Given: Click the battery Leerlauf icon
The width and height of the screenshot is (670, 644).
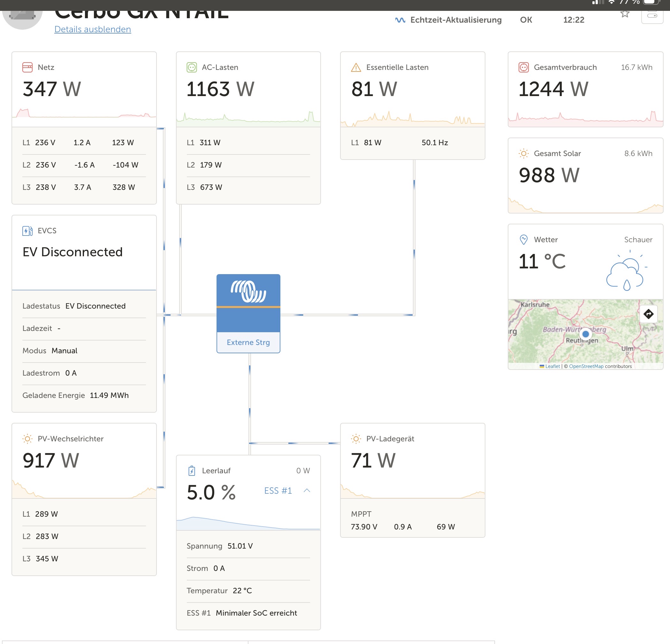Looking at the screenshot, I should point(191,471).
